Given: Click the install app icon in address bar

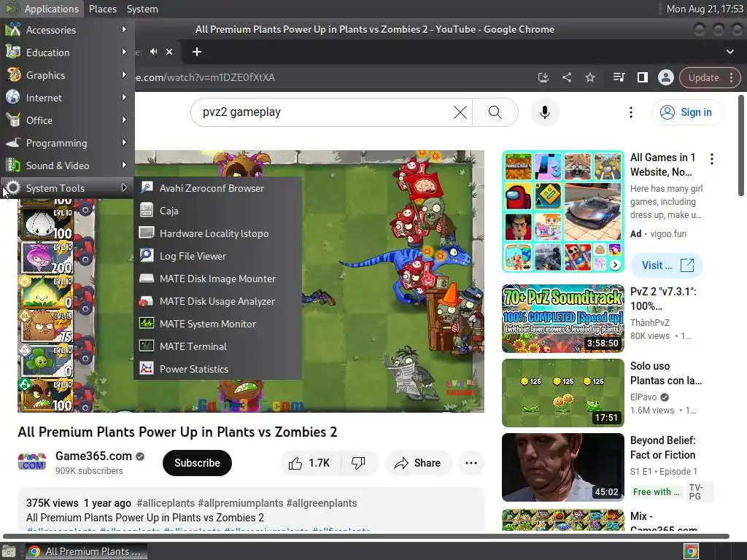Looking at the screenshot, I should click(543, 77).
